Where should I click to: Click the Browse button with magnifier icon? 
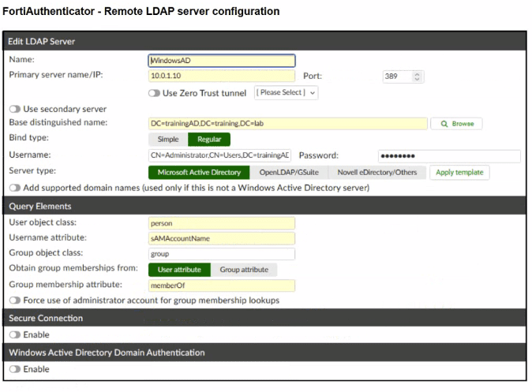tap(455, 124)
